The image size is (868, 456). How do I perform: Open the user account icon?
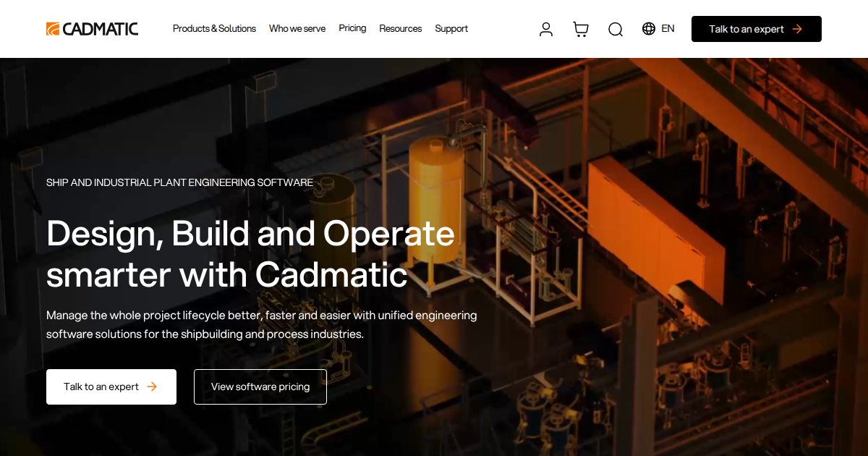click(546, 29)
